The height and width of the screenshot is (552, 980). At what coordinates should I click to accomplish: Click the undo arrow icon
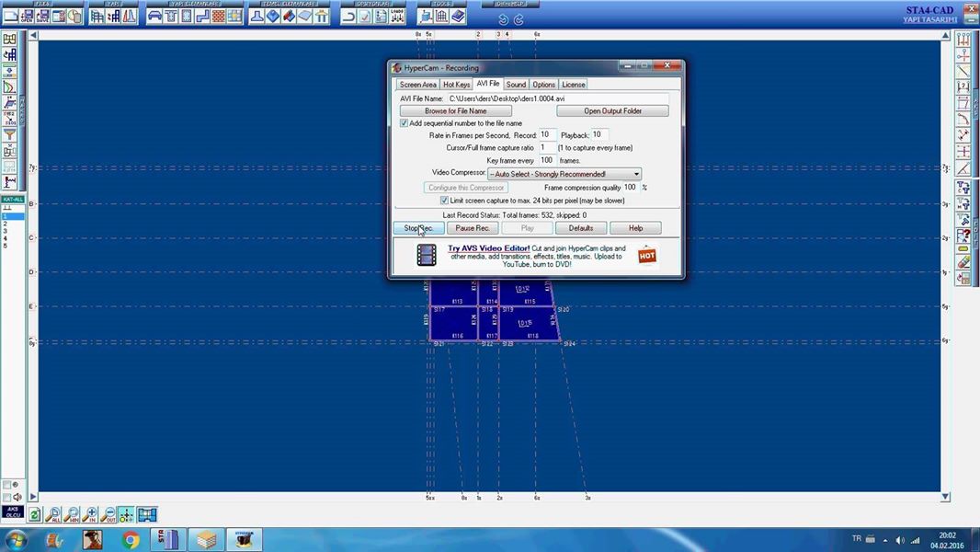[503, 19]
